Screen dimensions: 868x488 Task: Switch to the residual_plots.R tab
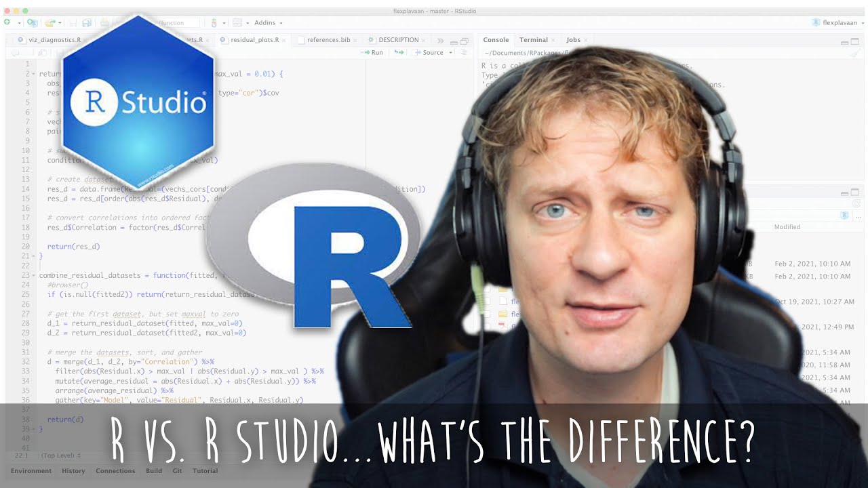point(254,40)
